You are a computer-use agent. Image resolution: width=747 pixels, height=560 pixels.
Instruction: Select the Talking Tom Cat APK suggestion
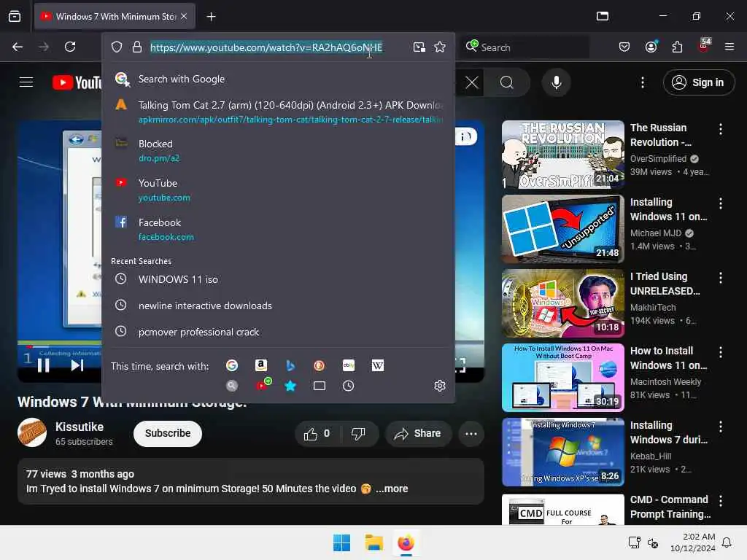point(278,112)
